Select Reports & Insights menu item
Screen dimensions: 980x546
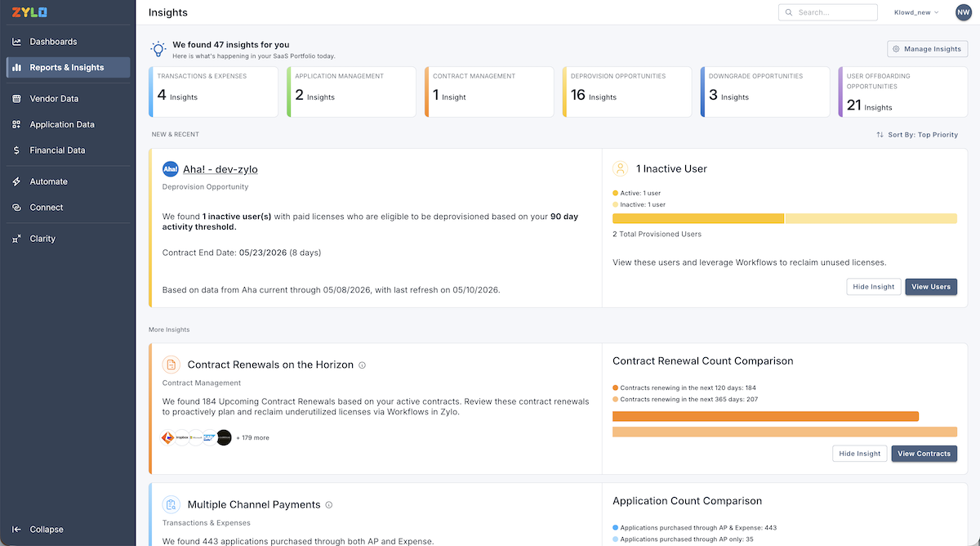click(68, 67)
